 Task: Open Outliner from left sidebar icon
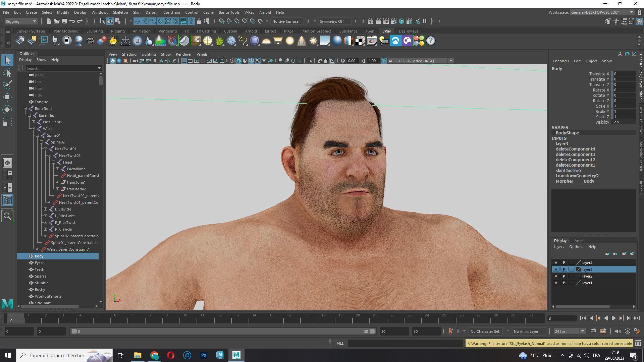point(7,200)
